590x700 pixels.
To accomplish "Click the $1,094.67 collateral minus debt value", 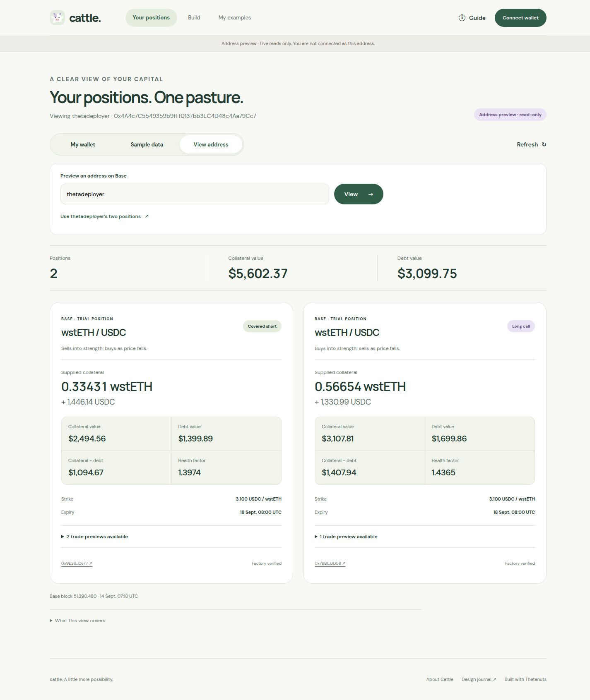I will (x=86, y=472).
